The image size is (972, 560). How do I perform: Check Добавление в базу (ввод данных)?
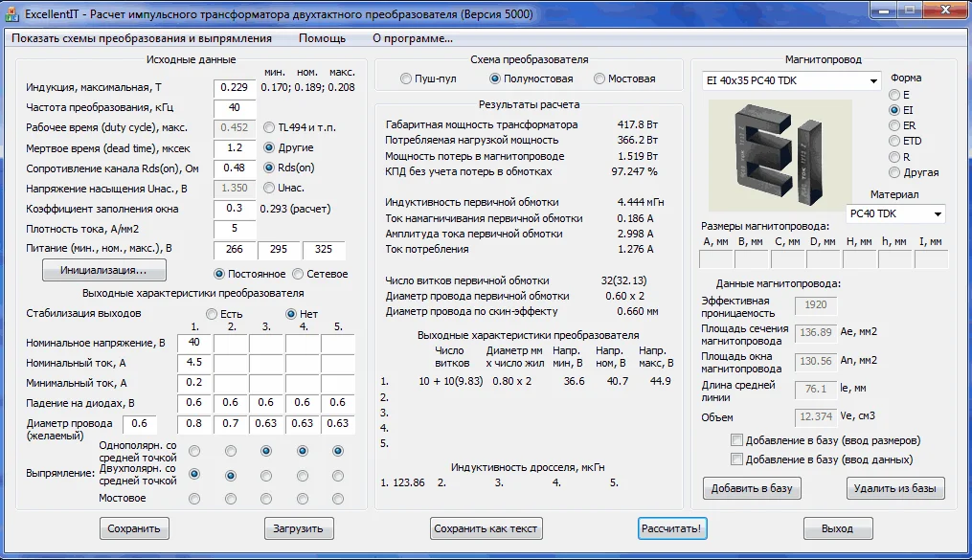pyautogui.click(x=736, y=459)
